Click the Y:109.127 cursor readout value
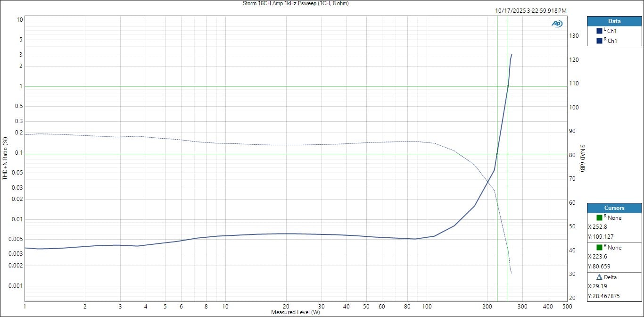 tap(600, 237)
